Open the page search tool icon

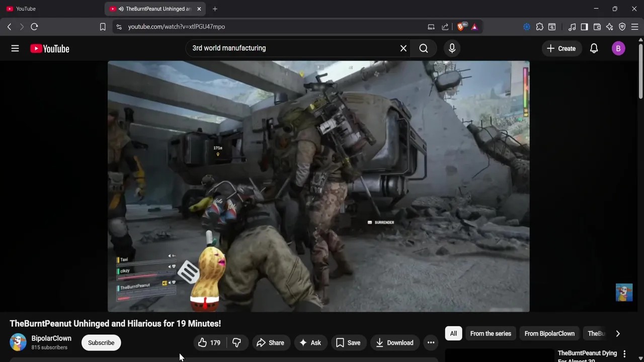pos(552,27)
